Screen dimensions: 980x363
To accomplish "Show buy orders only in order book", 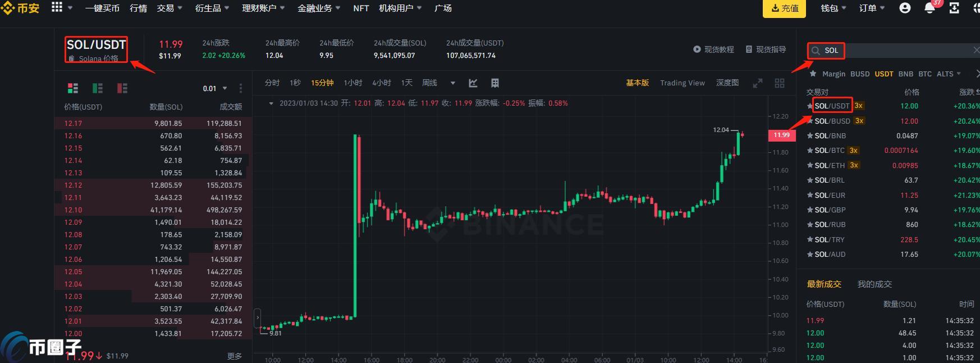I will coord(98,88).
